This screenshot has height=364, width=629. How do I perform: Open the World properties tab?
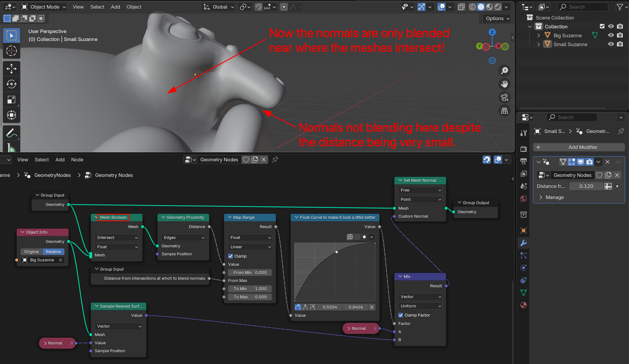[x=523, y=199]
